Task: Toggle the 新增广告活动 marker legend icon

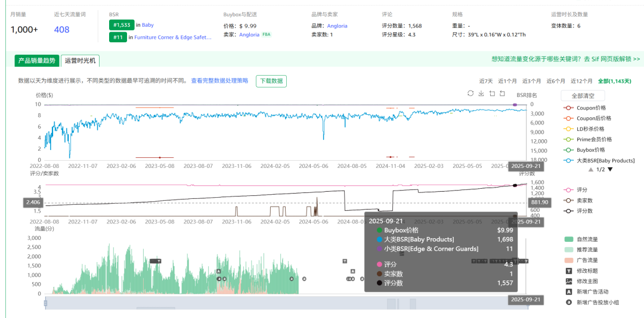Action: pos(569,292)
